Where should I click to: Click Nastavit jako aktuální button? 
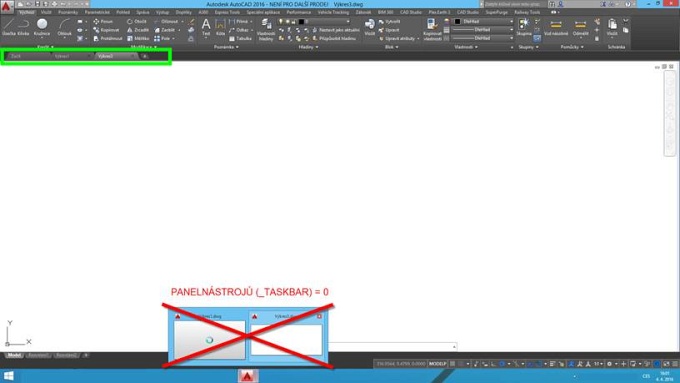pyautogui.click(x=336, y=30)
